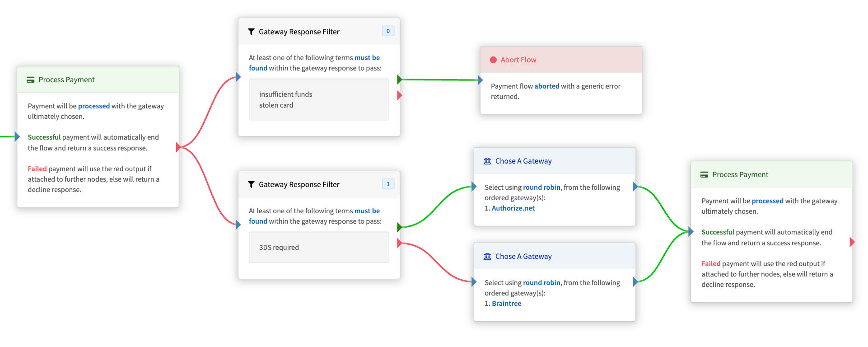Select the green connection line into the Authorize.net gateway
The image size is (868, 347).
[437, 206]
